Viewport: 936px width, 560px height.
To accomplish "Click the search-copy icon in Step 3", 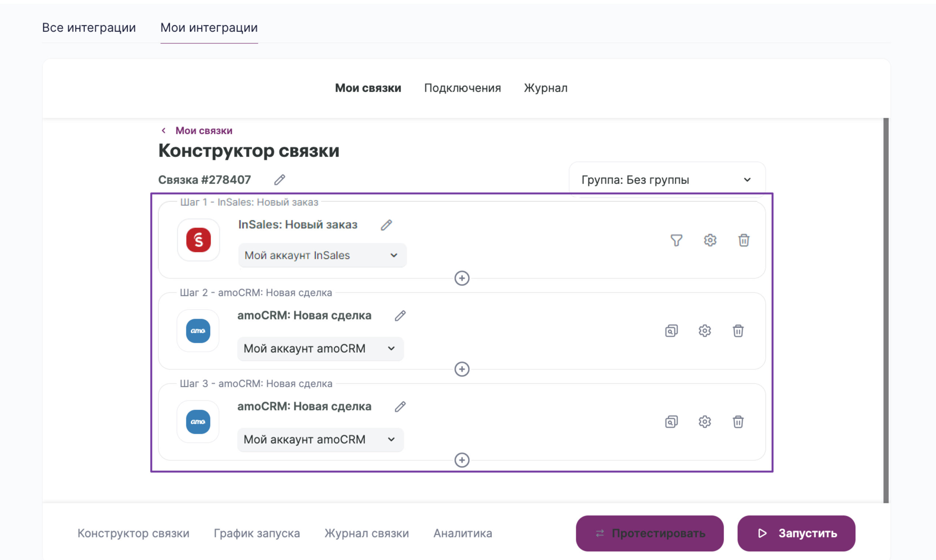I will [x=671, y=422].
